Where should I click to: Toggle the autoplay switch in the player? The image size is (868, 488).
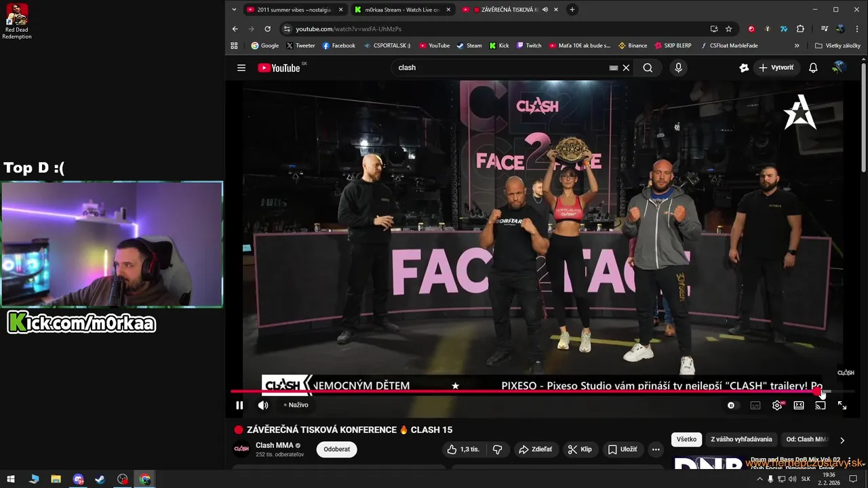click(731, 405)
